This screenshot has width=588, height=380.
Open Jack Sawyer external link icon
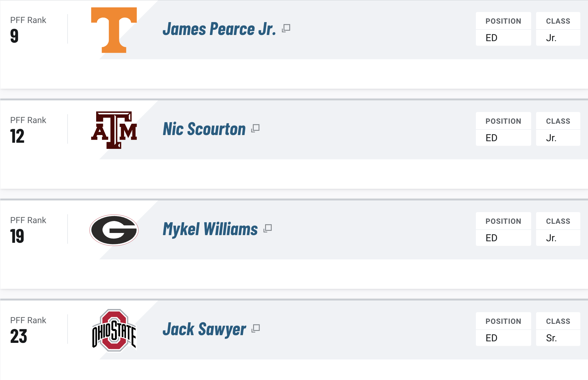tap(256, 328)
